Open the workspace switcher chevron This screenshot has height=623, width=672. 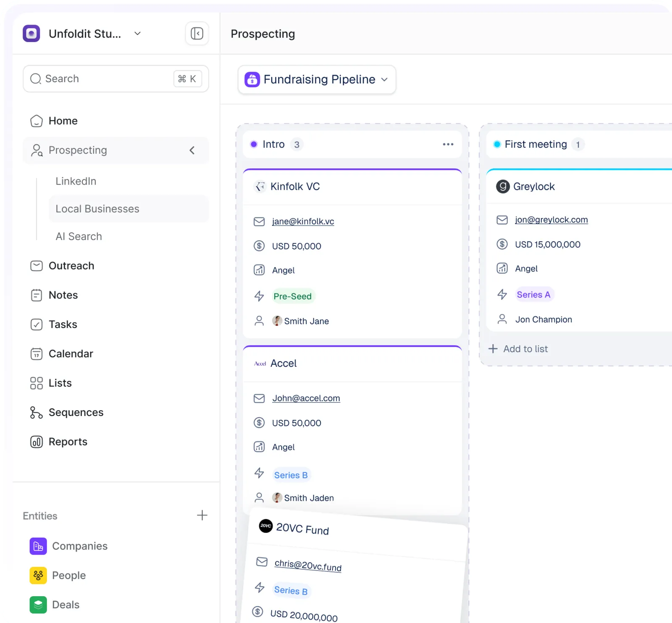point(137,34)
